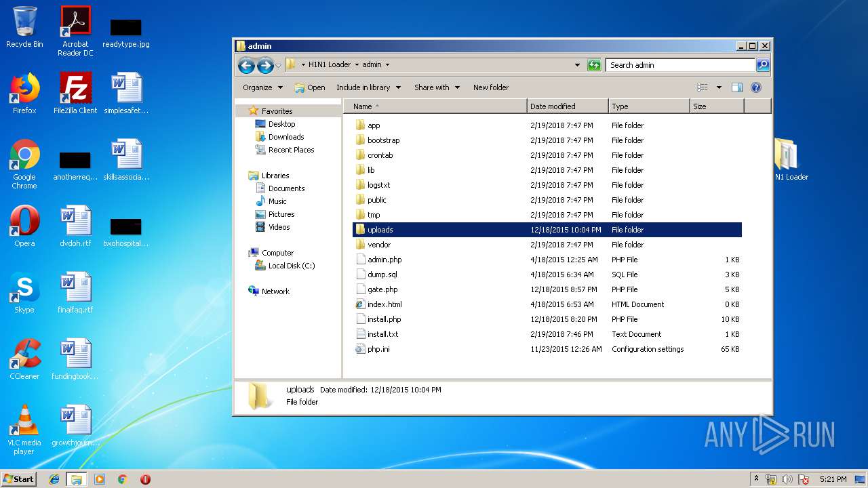Open Share with dropdown
This screenshot has width=868, height=488.
pos(437,87)
